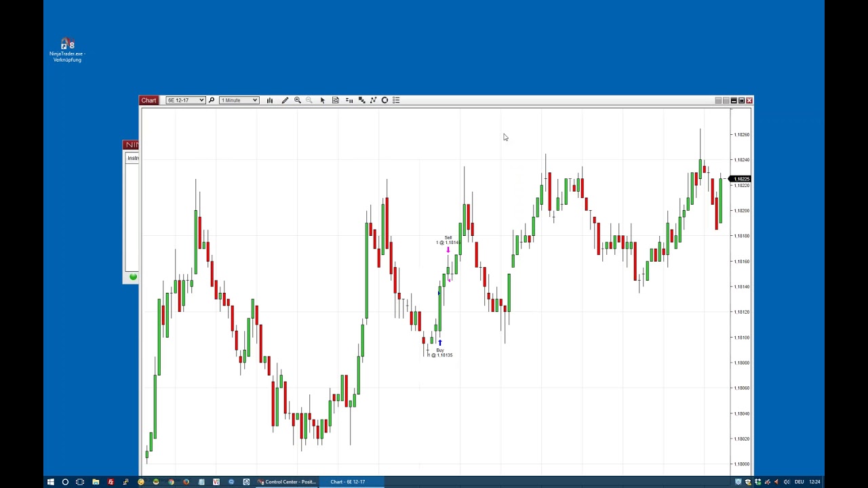Open Firefox from the taskbar
The width and height of the screenshot is (868, 488).
186,482
